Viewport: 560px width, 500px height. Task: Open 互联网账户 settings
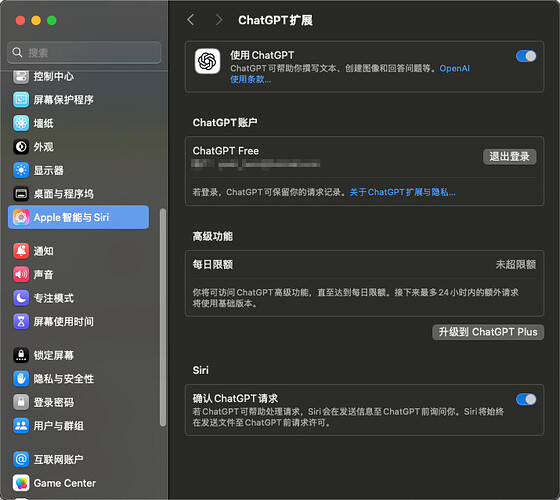79,459
